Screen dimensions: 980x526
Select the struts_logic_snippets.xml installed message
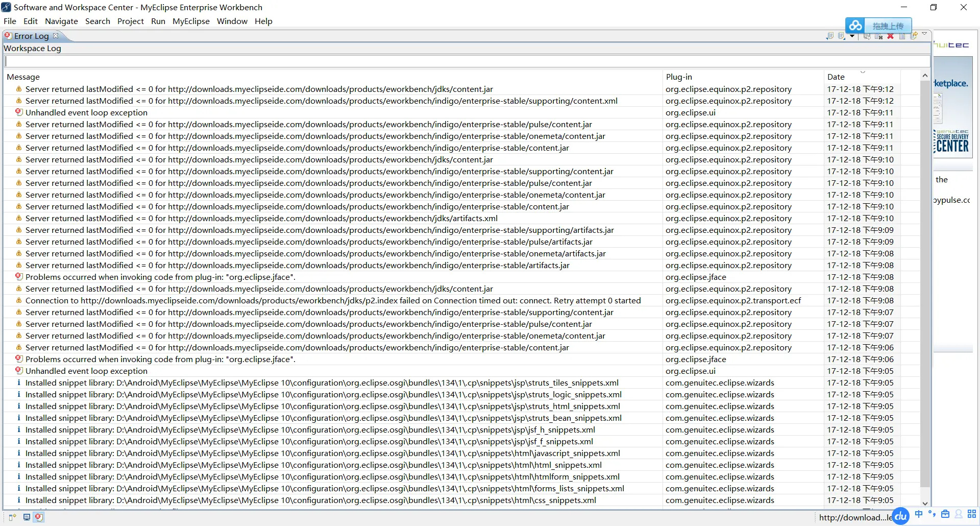324,394
